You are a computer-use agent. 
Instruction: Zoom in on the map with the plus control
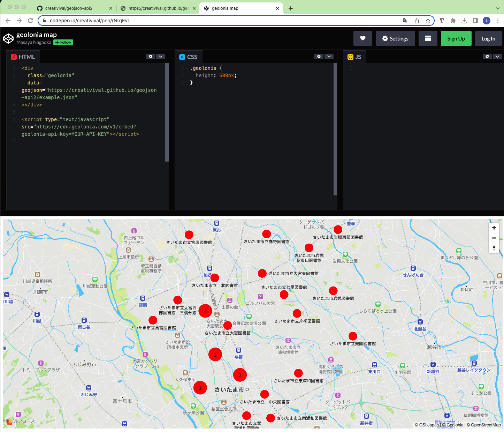click(x=494, y=228)
